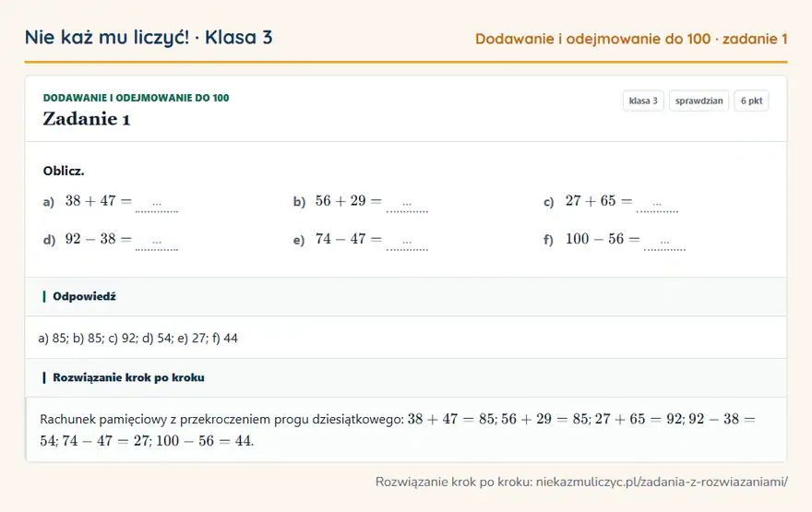Viewport: 812px width, 512px height.
Task: Click the 'Oblicz.' instruction text
Action: [x=64, y=171]
